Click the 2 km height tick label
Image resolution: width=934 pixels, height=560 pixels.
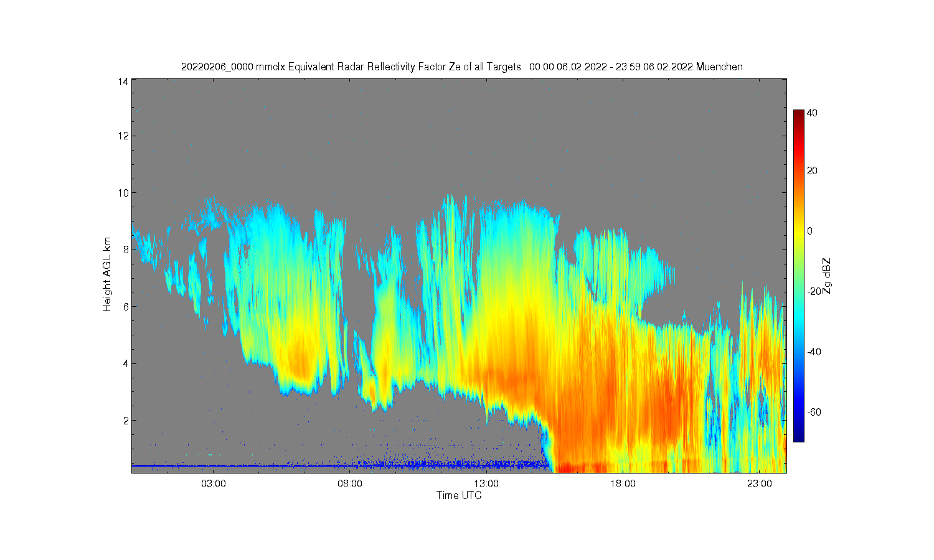click(x=126, y=421)
